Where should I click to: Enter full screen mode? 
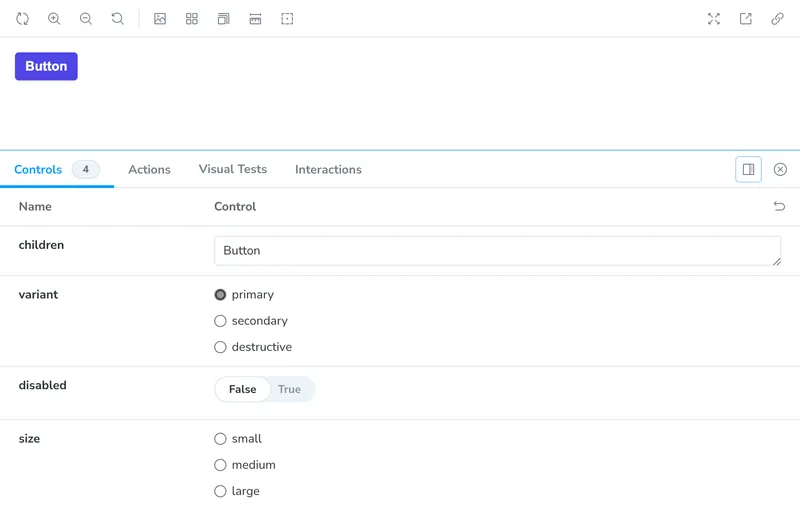pos(714,19)
